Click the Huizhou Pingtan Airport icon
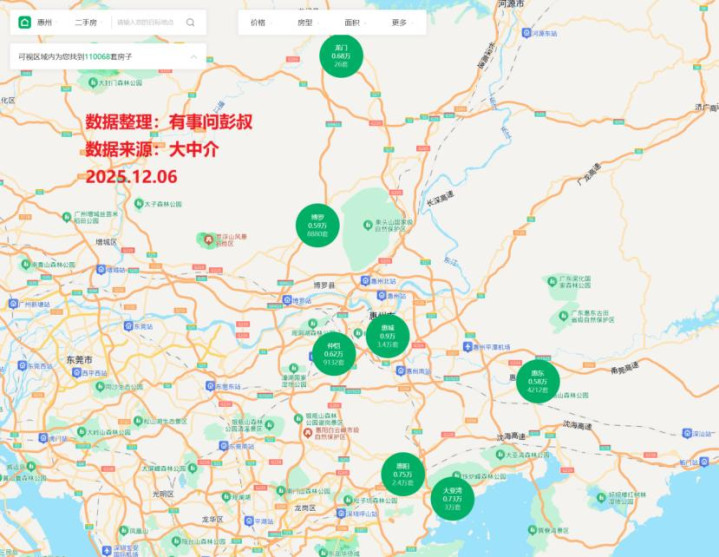This screenshot has height=557, width=719. point(467,347)
